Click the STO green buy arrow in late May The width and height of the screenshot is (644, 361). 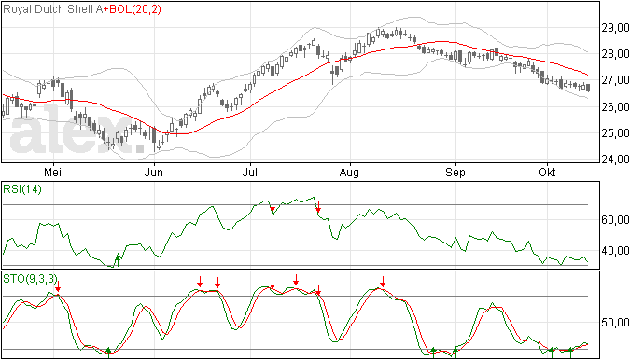(108, 353)
